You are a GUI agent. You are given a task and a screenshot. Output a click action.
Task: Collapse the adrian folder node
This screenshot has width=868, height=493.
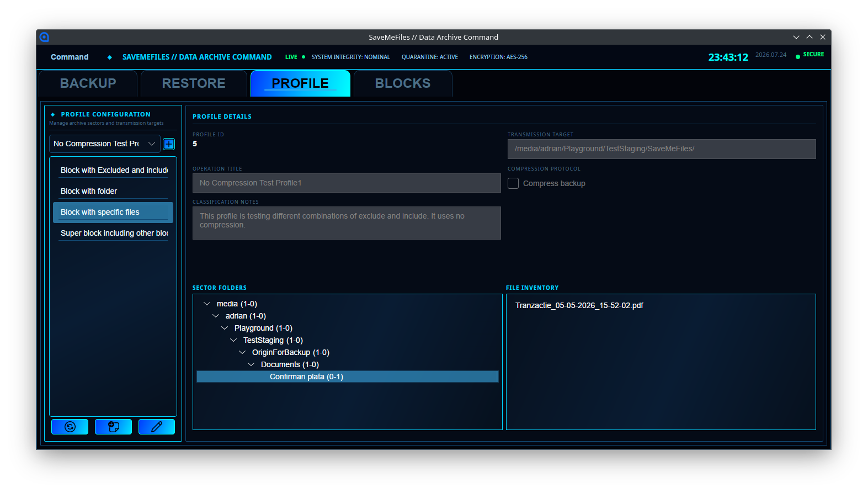216,316
